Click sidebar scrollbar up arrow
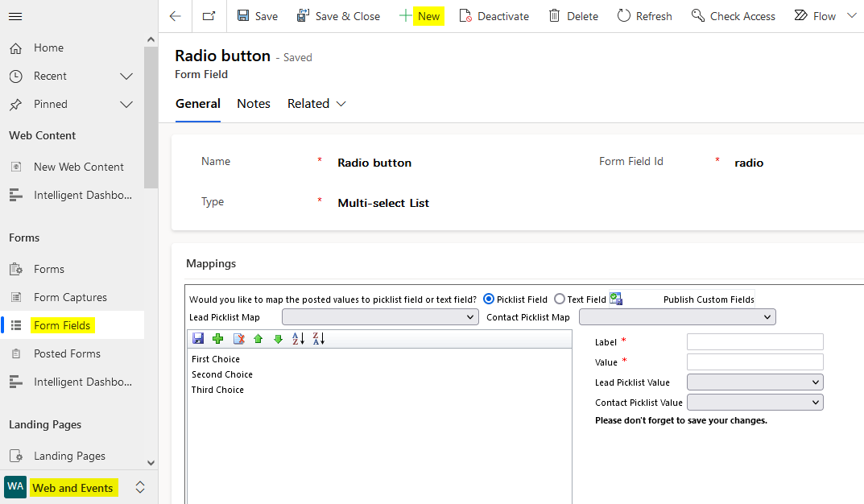 (x=151, y=39)
